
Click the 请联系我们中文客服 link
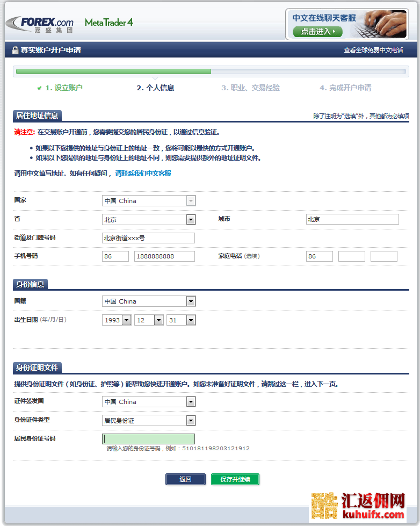pyautogui.click(x=143, y=174)
